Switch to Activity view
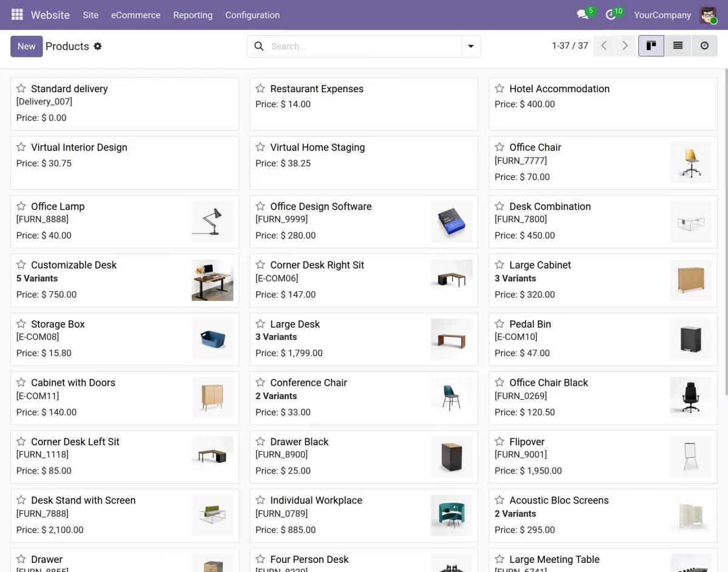The height and width of the screenshot is (572, 728). point(704,46)
